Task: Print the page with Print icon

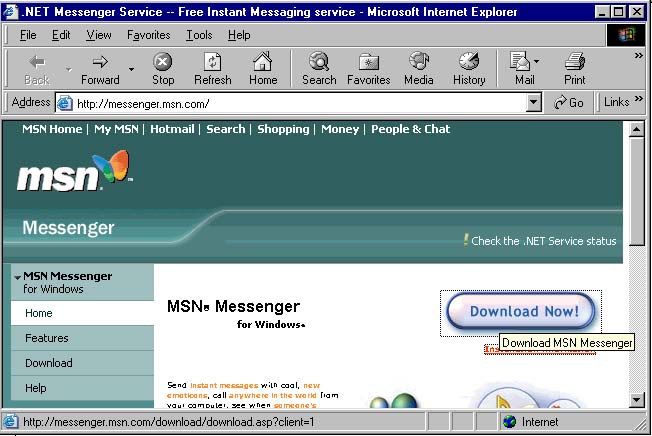Action: pyautogui.click(x=575, y=62)
